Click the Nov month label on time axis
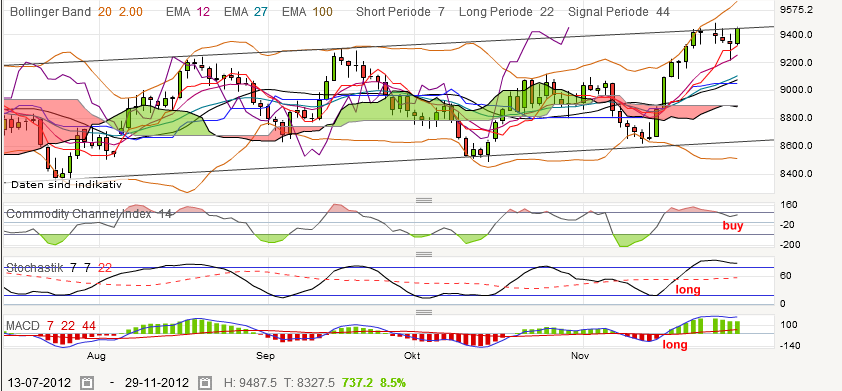Image resolution: width=842 pixels, height=391 pixels. [x=580, y=357]
